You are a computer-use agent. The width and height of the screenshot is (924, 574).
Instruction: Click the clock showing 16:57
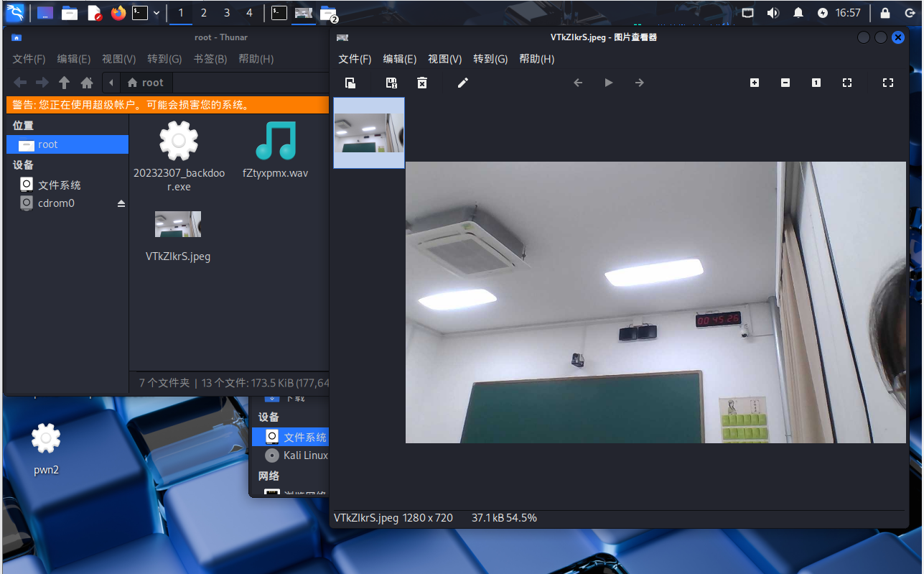(848, 13)
